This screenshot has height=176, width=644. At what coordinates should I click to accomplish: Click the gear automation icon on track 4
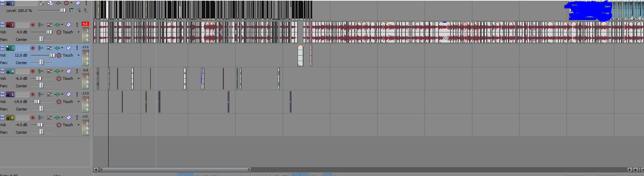coord(59,78)
